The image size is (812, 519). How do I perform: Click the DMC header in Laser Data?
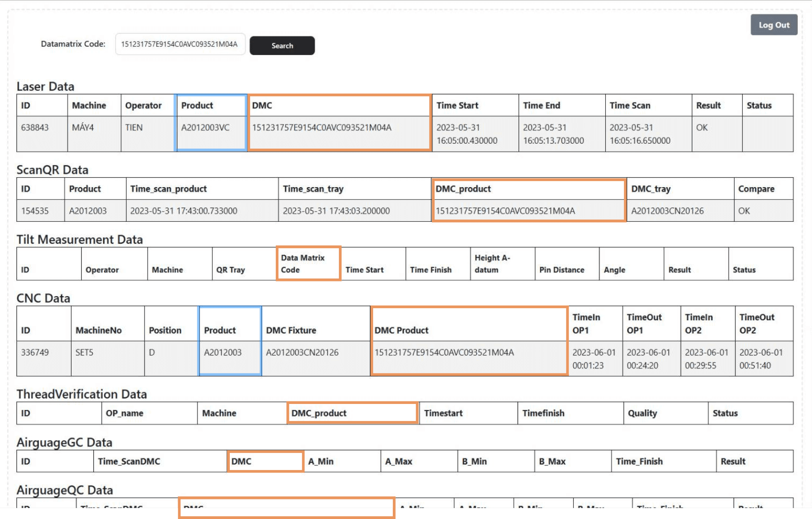(262, 106)
